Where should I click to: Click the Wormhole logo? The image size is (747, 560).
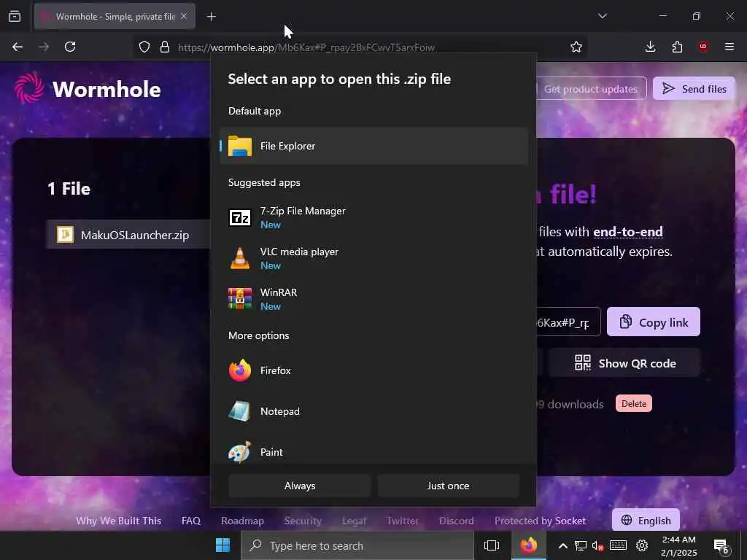88,88
